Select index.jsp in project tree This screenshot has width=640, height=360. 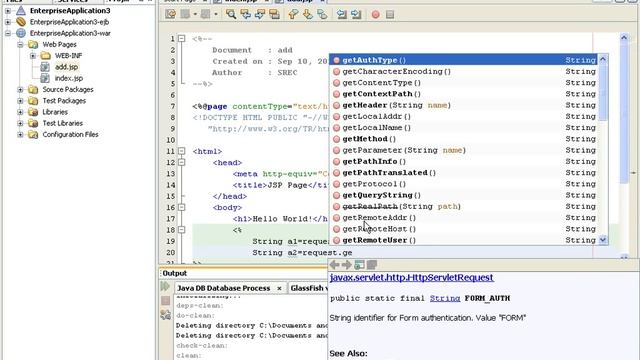pyautogui.click(x=69, y=78)
